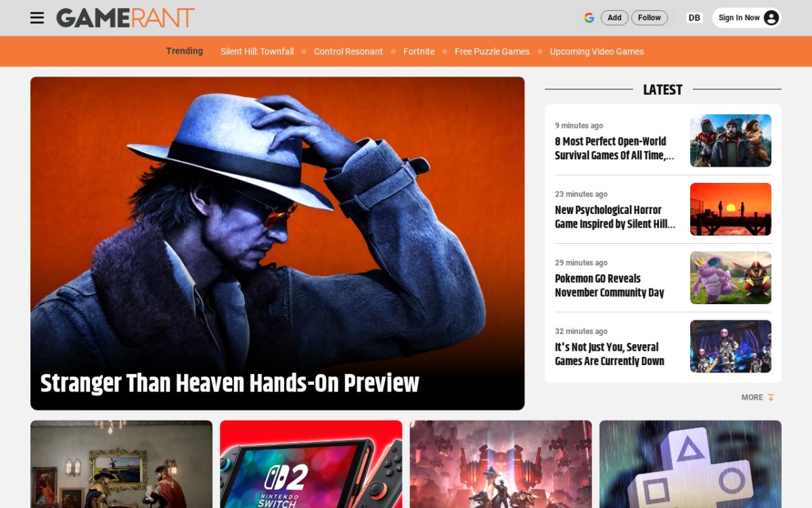The height and width of the screenshot is (508, 812).
Task: Open Control Resonant trending link
Action: click(x=348, y=51)
